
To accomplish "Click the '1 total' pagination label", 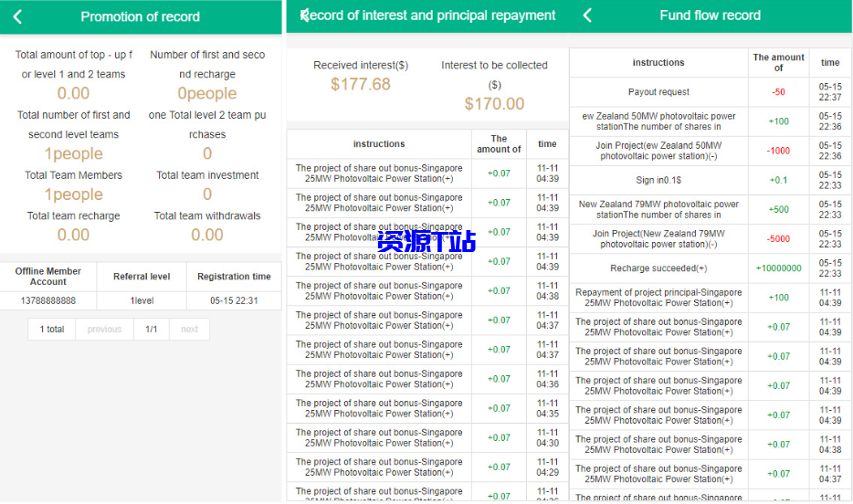I will click(x=52, y=330).
